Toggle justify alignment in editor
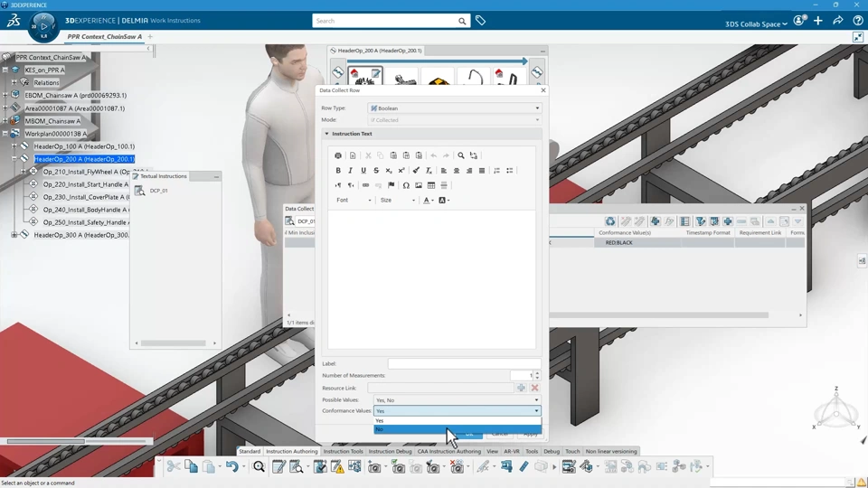The width and height of the screenshot is (868, 488). (482, 171)
